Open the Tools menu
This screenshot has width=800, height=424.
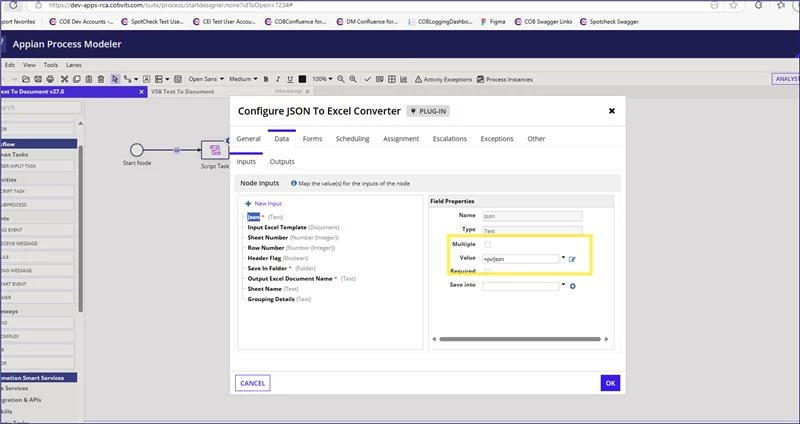tap(51, 65)
